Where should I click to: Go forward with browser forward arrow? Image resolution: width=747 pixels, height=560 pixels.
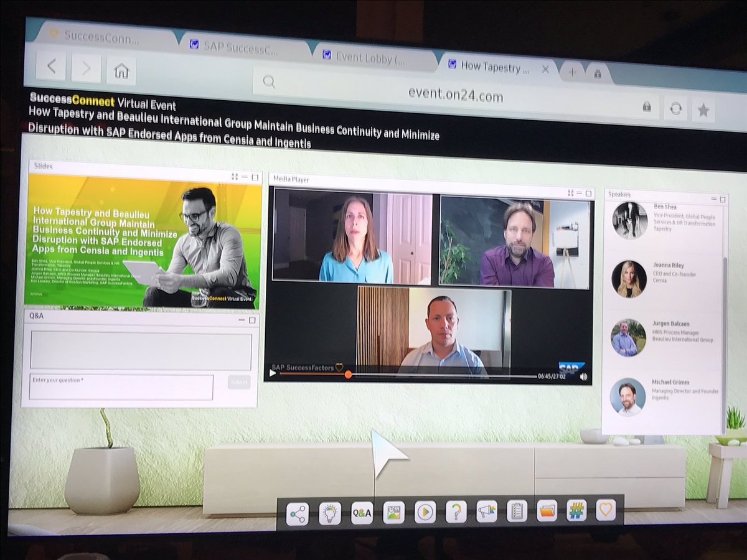pos(86,68)
